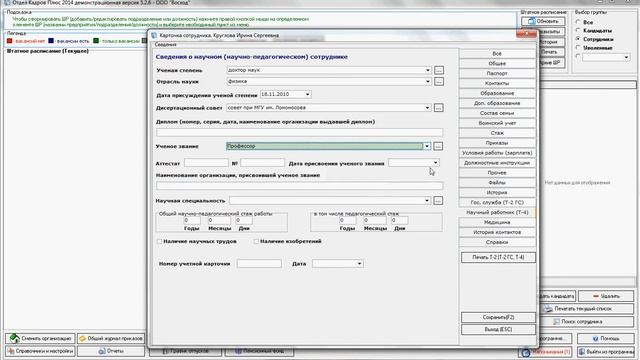Click the Удалить red minus icon button
Image resolution: width=640 pixels, height=360 pixels.
pyautogui.click(x=606, y=296)
